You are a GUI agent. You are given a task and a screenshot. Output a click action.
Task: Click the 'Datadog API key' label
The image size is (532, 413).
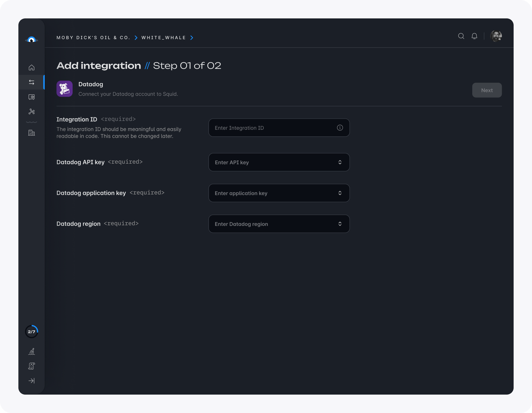tap(80, 162)
